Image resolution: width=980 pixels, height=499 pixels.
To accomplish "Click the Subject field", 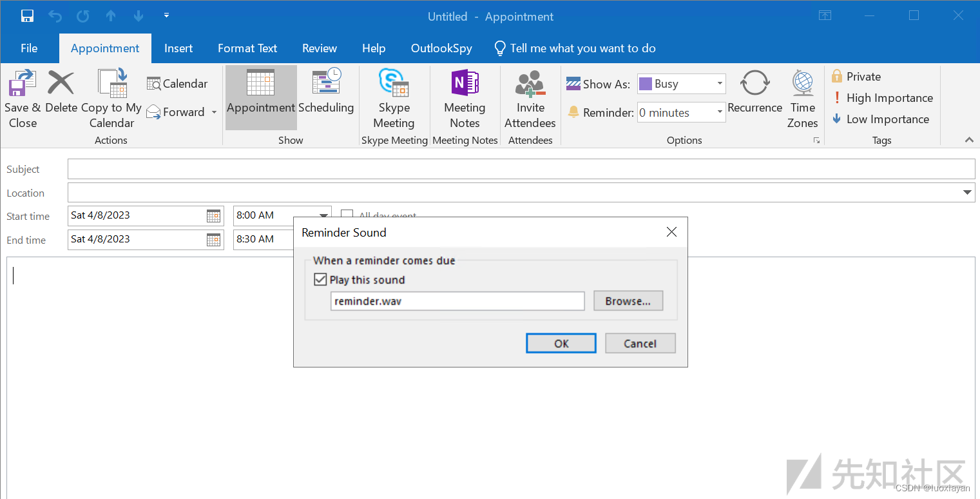I will click(x=521, y=169).
